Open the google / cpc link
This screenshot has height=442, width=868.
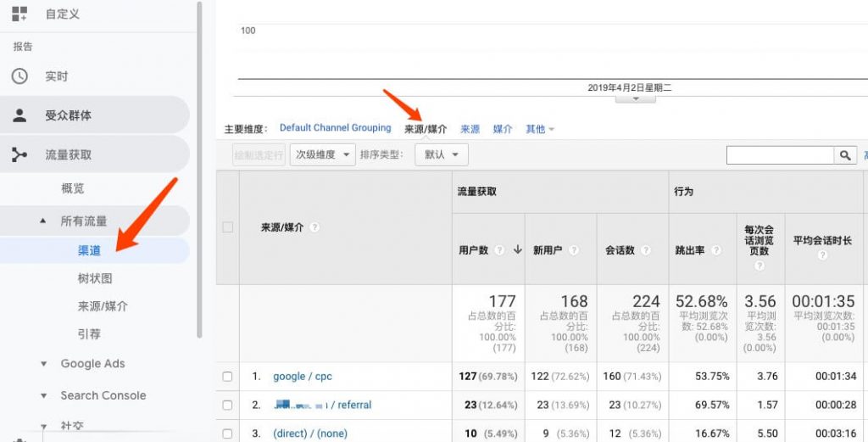[x=303, y=377]
